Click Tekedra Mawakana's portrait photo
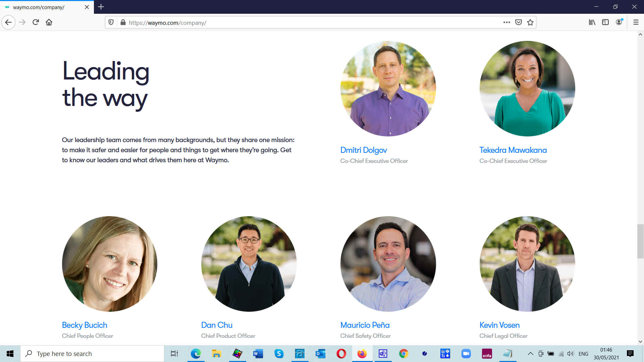This screenshot has width=644, height=362. click(527, 88)
